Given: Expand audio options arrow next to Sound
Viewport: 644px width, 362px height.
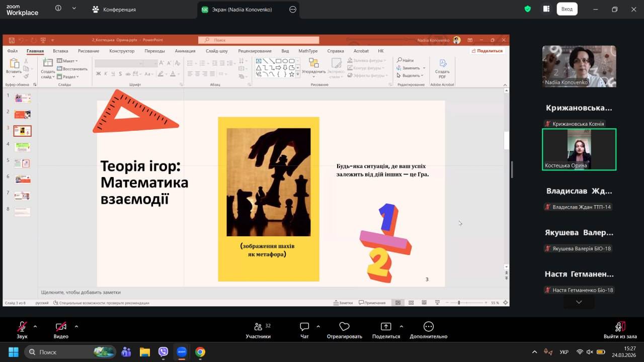Looking at the screenshot, I should pos(35,326).
